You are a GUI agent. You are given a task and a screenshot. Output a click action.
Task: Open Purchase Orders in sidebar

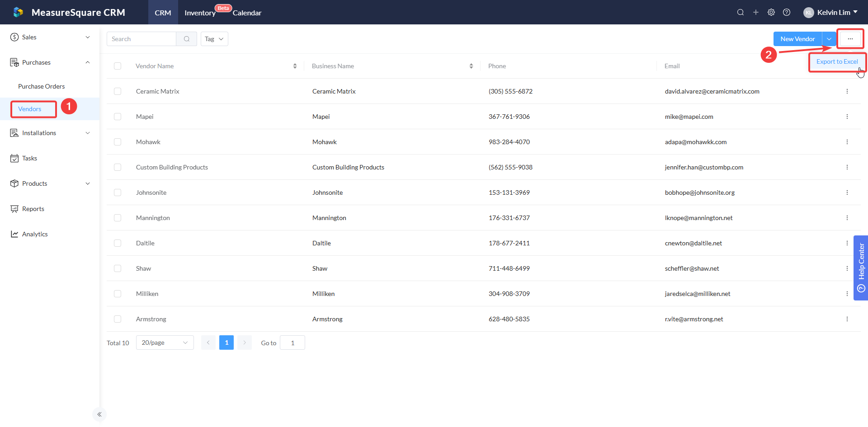tap(42, 86)
